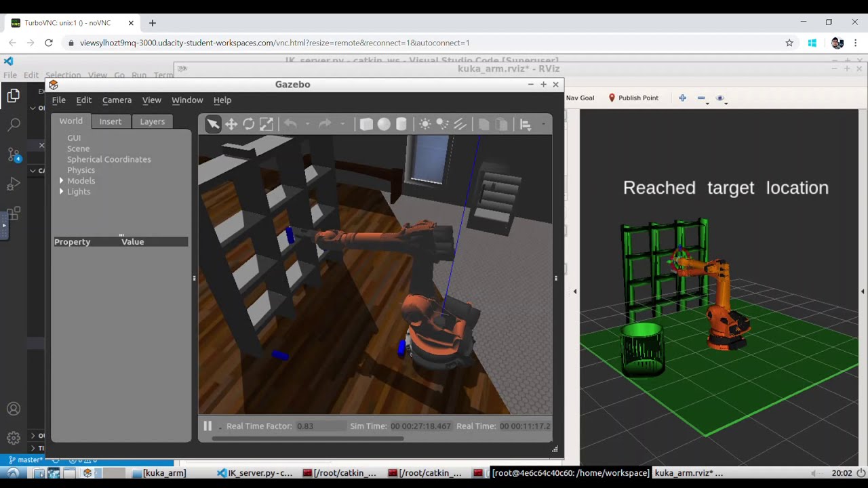Open Redo history dropdown arrow

click(x=342, y=124)
